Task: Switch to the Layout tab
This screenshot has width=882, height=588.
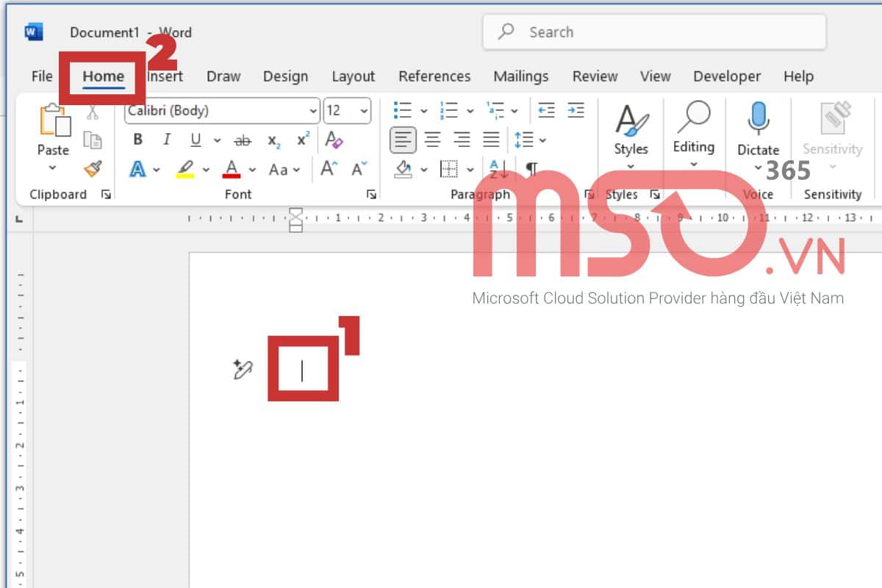Action: coord(353,76)
